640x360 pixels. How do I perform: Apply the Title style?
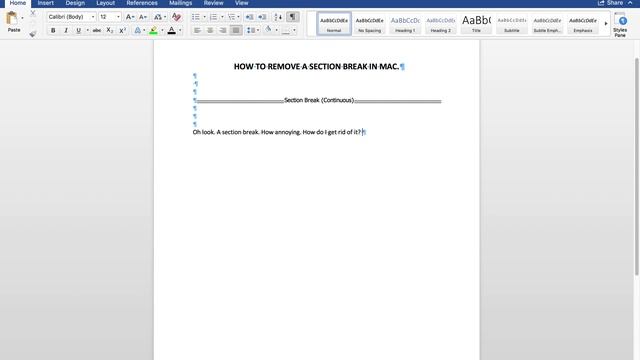(476, 24)
